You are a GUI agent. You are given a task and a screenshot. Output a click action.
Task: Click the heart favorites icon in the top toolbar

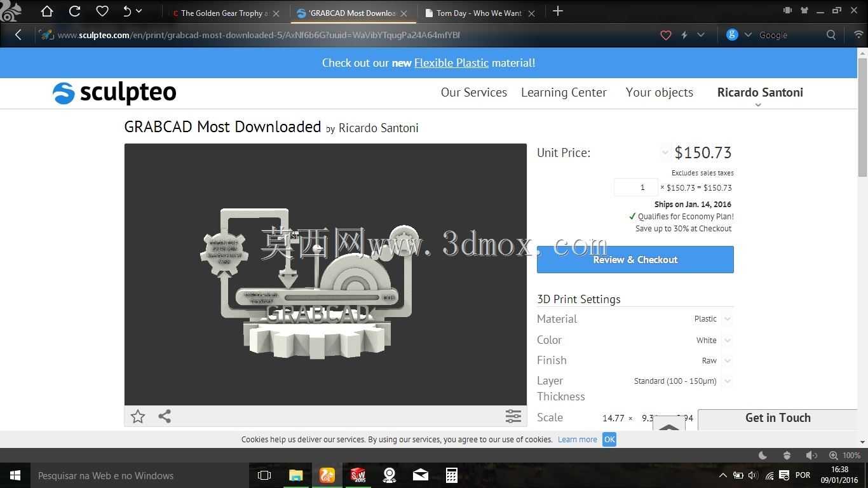[x=102, y=11]
